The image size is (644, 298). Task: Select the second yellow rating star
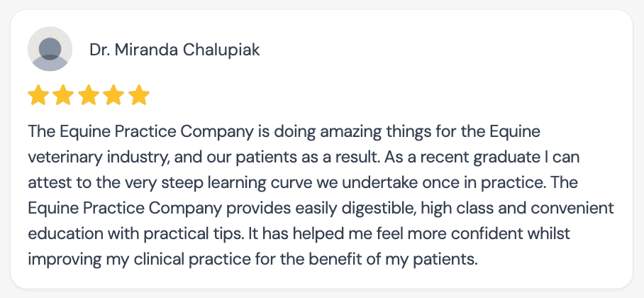coord(64,95)
